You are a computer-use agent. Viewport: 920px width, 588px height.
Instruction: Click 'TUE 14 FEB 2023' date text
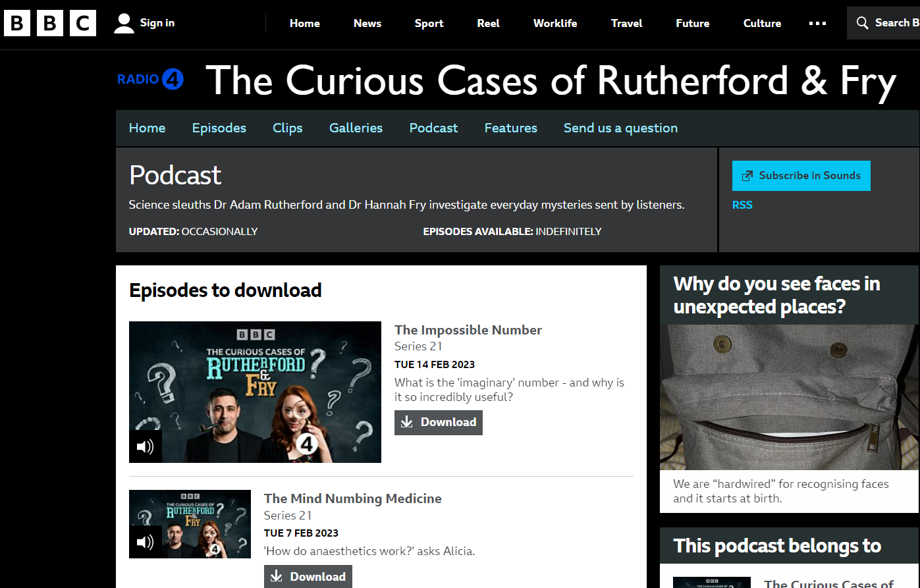(435, 365)
